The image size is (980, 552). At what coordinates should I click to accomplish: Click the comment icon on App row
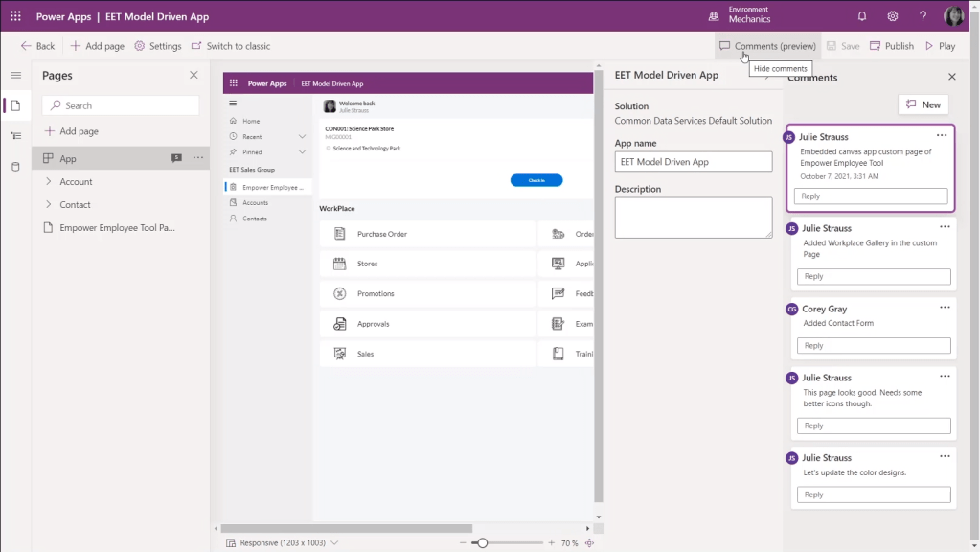click(x=176, y=158)
